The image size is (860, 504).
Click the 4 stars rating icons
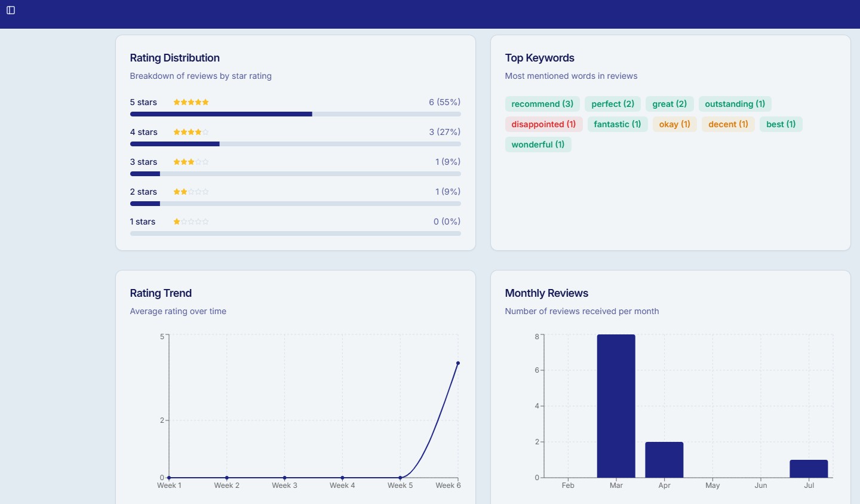(191, 132)
